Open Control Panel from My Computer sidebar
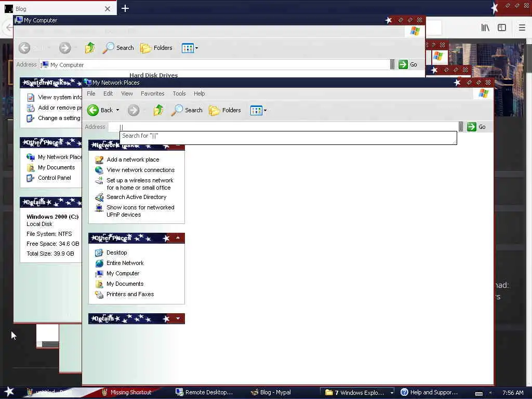 point(54,178)
